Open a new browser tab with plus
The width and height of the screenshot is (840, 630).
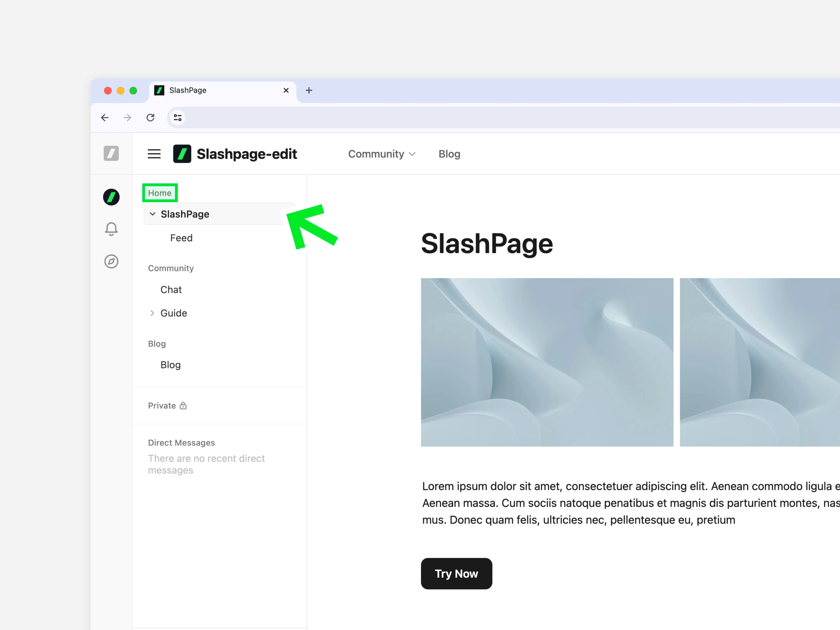click(x=309, y=90)
